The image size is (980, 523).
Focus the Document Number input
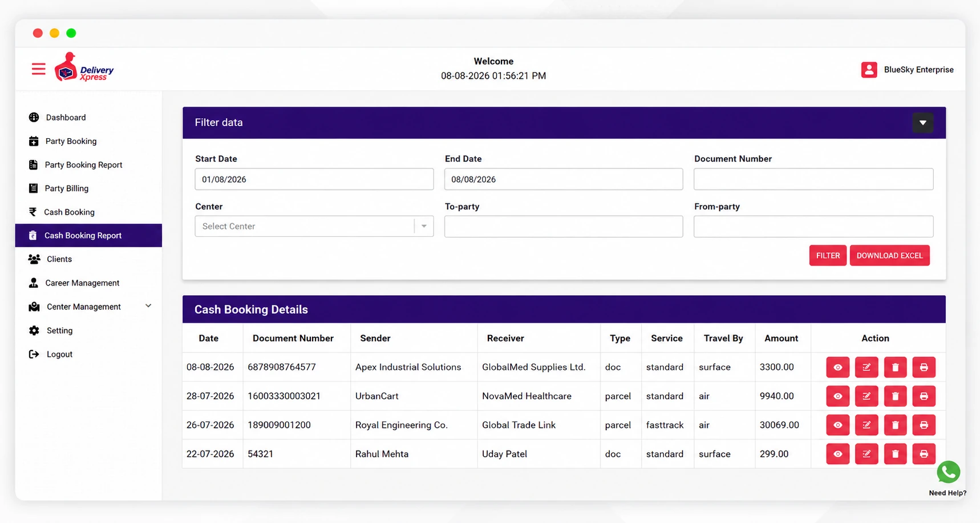click(x=813, y=179)
